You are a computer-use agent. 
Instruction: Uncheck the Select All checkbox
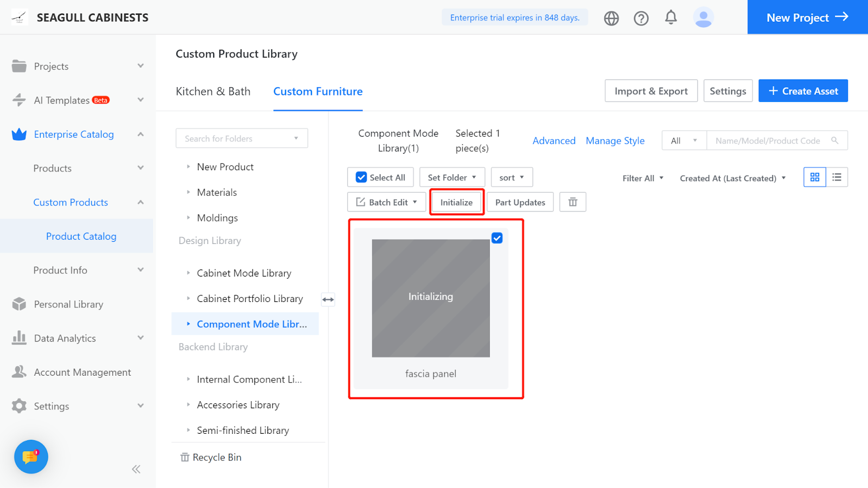pos(361,177)
